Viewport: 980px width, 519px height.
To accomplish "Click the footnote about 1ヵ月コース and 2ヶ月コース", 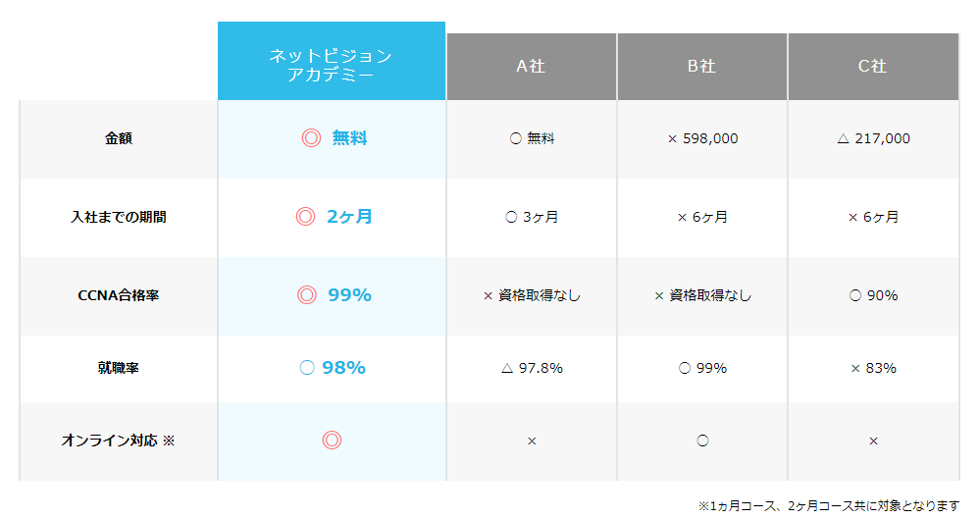I will click(x=828, y=506).
